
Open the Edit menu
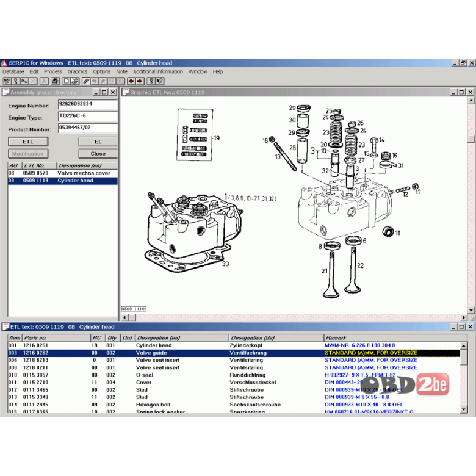[34, 71]
